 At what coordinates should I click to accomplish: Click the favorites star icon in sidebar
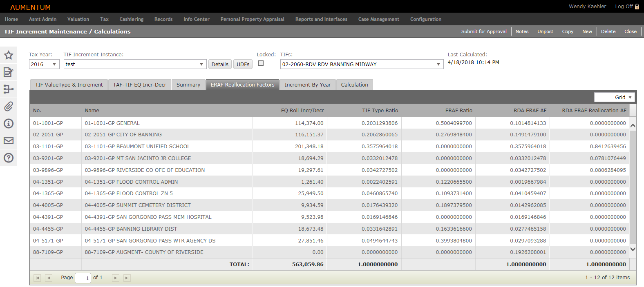coord(9,55)
